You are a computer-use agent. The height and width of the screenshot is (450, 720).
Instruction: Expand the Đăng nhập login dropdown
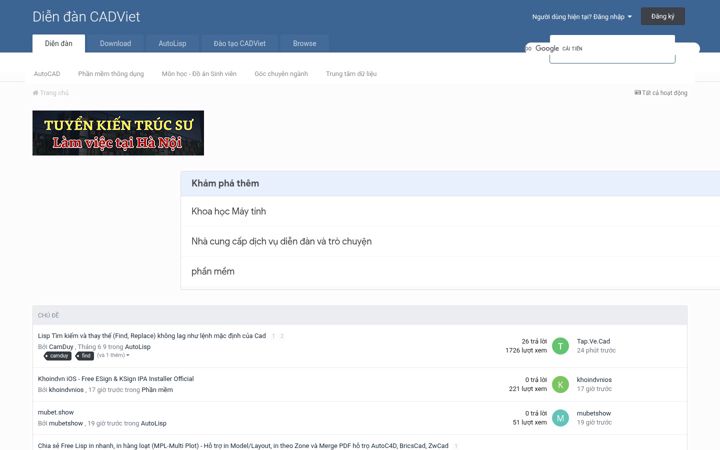coord(582,17)
